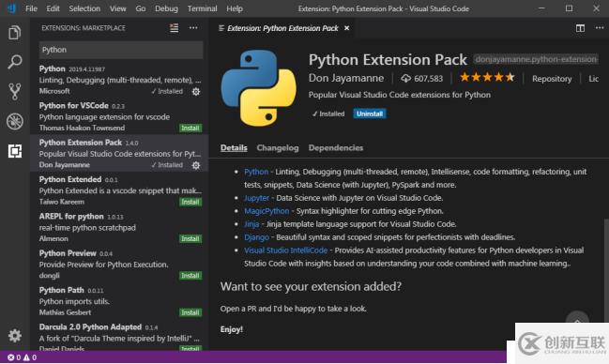Clear extensions search results icon
Image resolution: width=609 pixels, height=364 pixels.
(x=174, y=28)
